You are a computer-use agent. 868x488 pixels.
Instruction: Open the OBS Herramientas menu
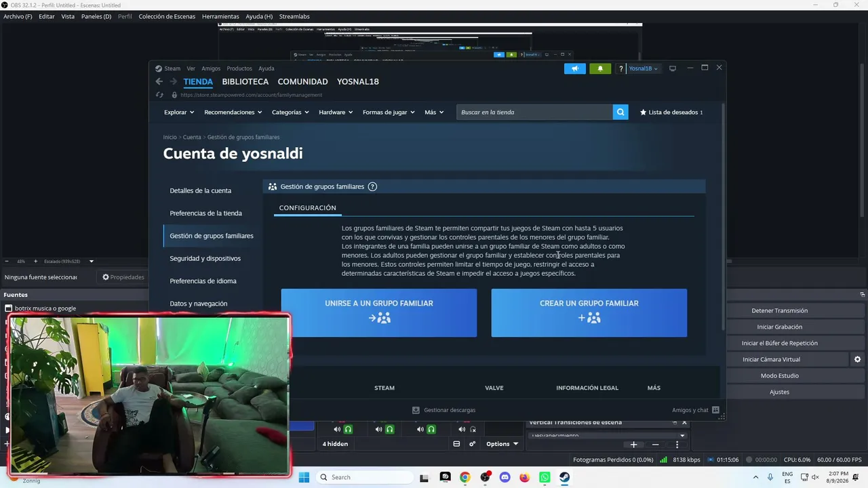(220, 16)
